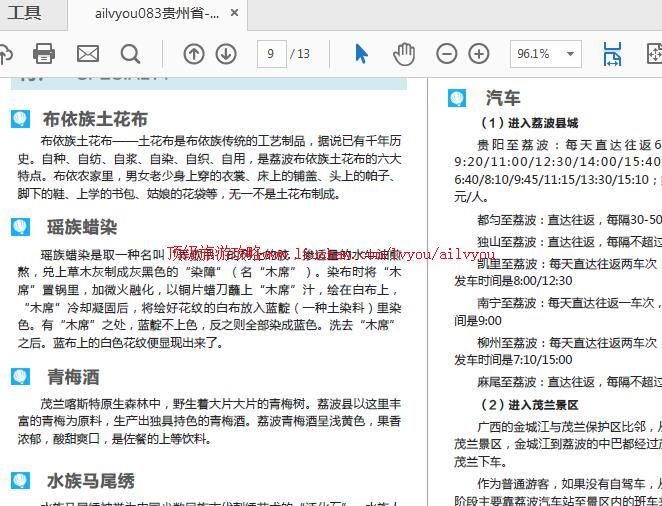Activate the hand pan tool
Screen dimensions: 662x506
pos(403,54)
